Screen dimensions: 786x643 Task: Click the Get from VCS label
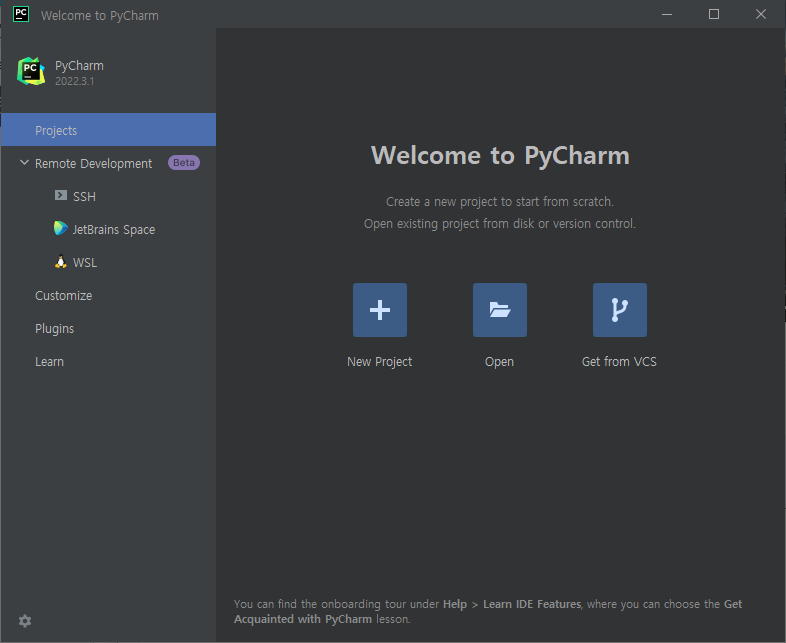pyautogui.click(x=619, y=362)
